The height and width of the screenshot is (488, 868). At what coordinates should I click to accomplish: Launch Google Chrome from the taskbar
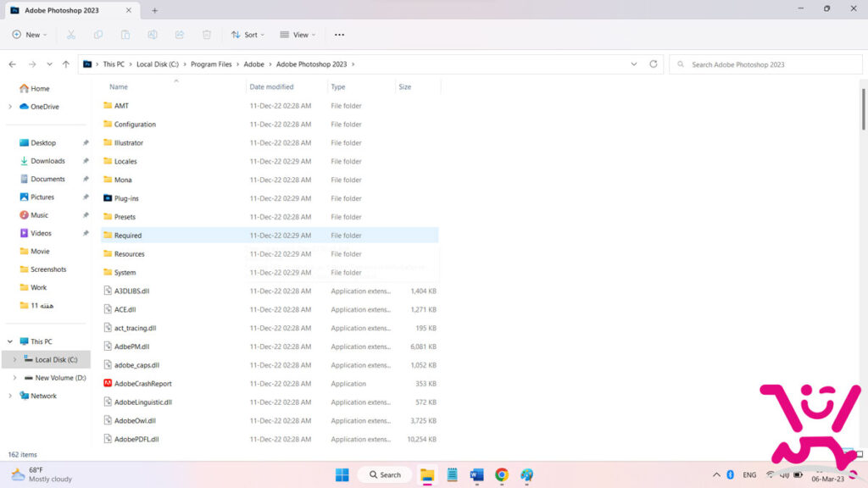[x=502, y=474]
